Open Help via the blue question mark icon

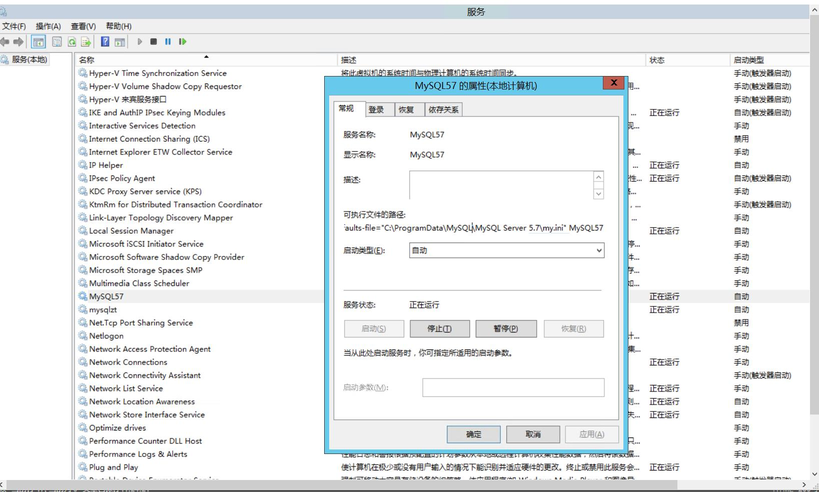(105, 42)
